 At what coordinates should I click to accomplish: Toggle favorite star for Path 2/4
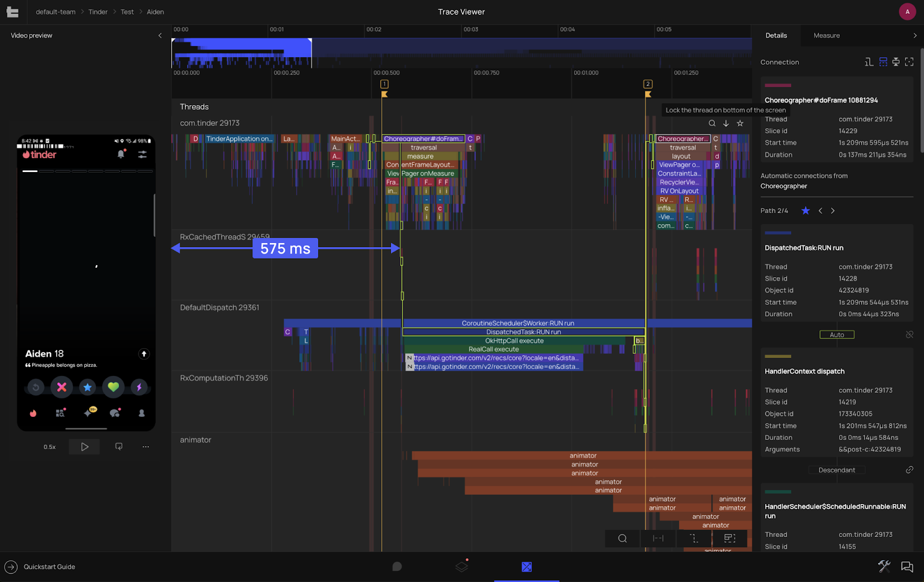tap(806, 211)
